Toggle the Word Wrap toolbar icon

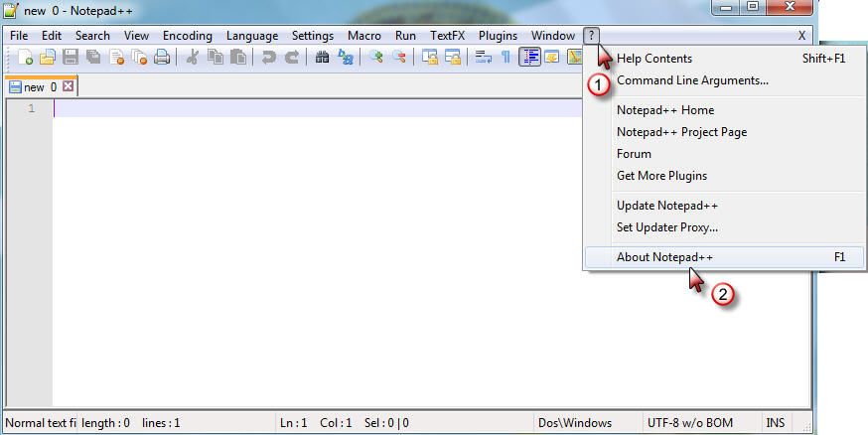(484, 57)
